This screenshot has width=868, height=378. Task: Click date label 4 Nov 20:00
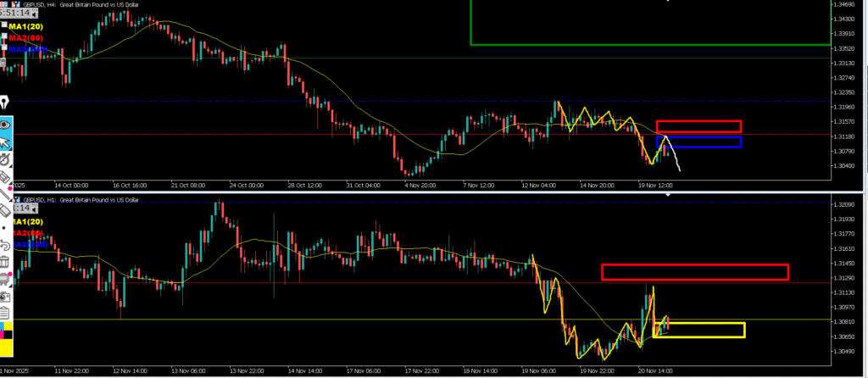tap(422, 186)
